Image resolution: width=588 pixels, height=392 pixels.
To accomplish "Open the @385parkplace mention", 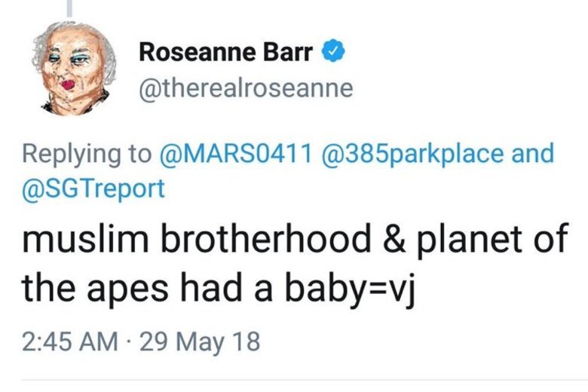I will point(412,155).
